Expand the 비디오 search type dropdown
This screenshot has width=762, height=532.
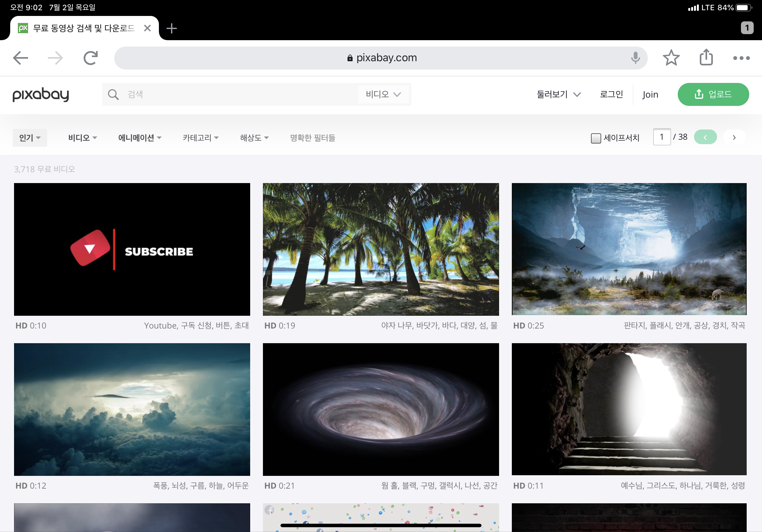(383, 94)
